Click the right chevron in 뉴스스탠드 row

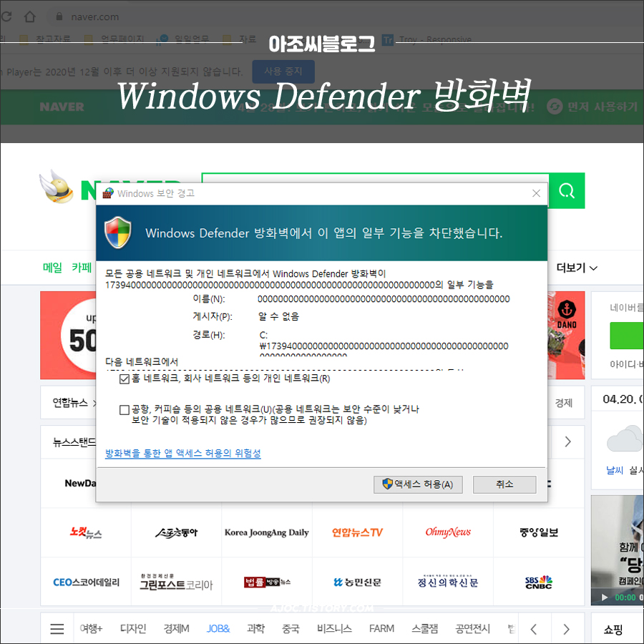point(567,441)
